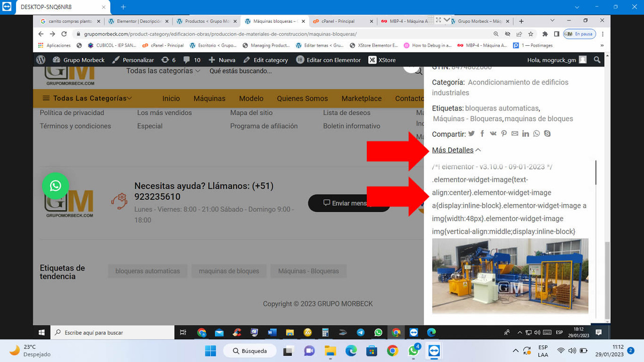Share on LinkedIn icon
Viewport: 644px width, 362px height.
[526, 134]
